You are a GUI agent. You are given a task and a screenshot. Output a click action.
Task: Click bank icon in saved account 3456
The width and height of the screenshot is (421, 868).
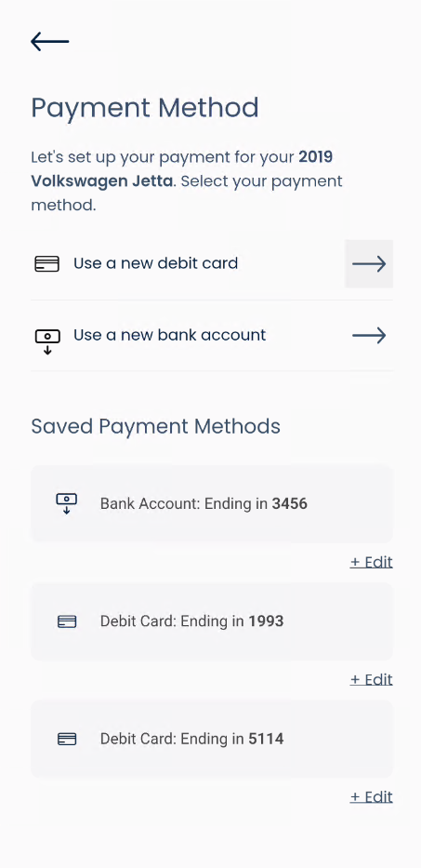coord(66,503)
